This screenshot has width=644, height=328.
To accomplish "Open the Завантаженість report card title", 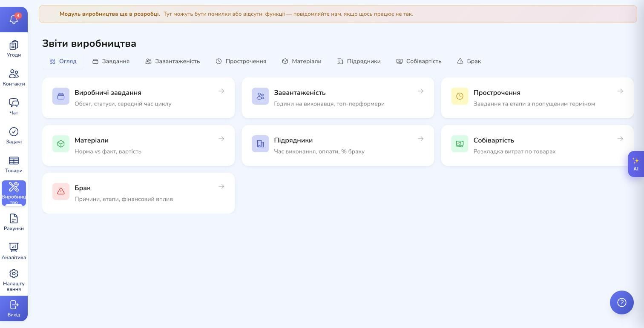I will pos(300,93).
